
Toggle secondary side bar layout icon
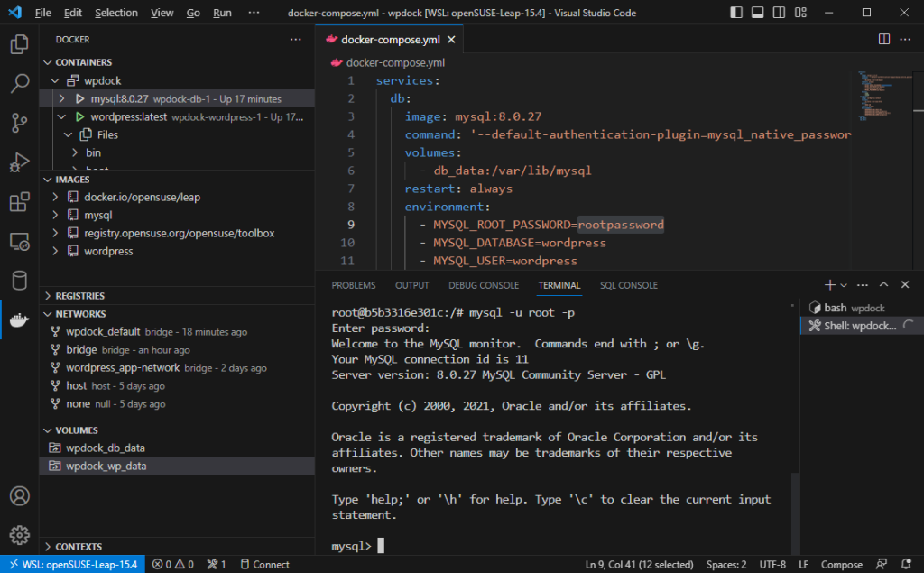779,13
